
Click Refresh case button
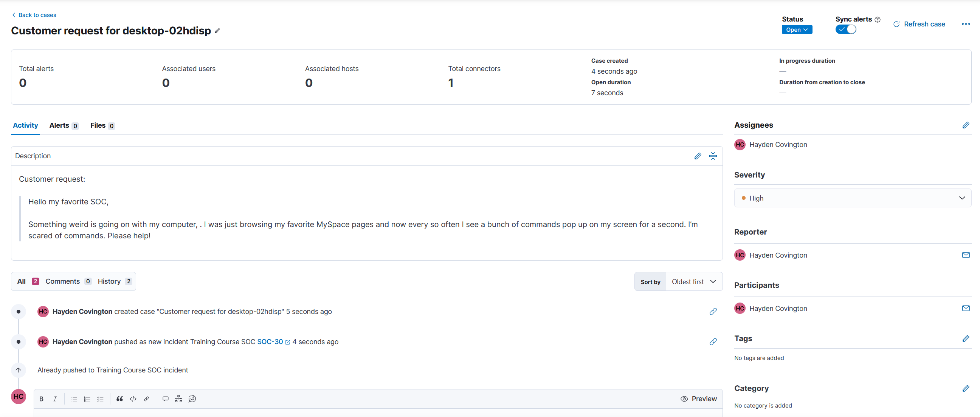919,24
